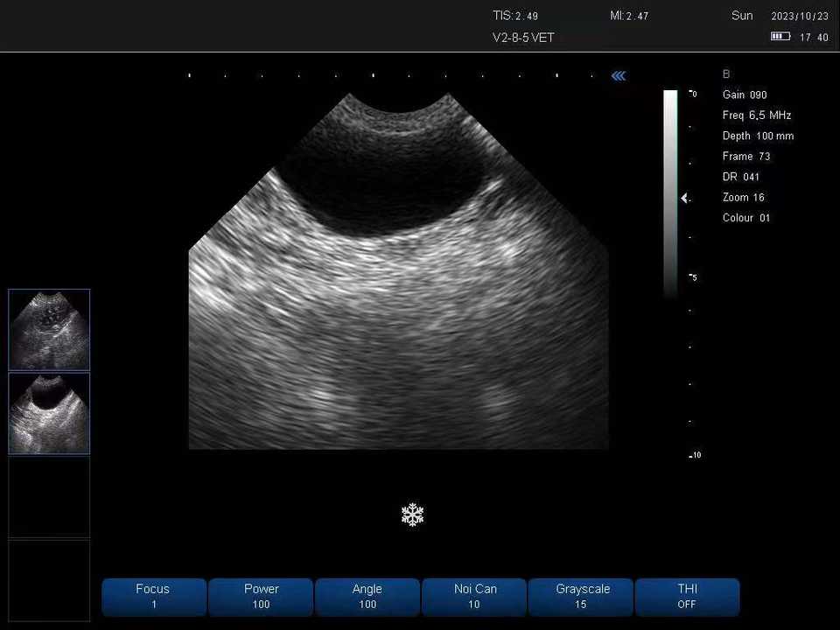Click the V2-8-5 VET probe label
The width and height of the screenshot is (840, 630).
click(x=523, y=38)
